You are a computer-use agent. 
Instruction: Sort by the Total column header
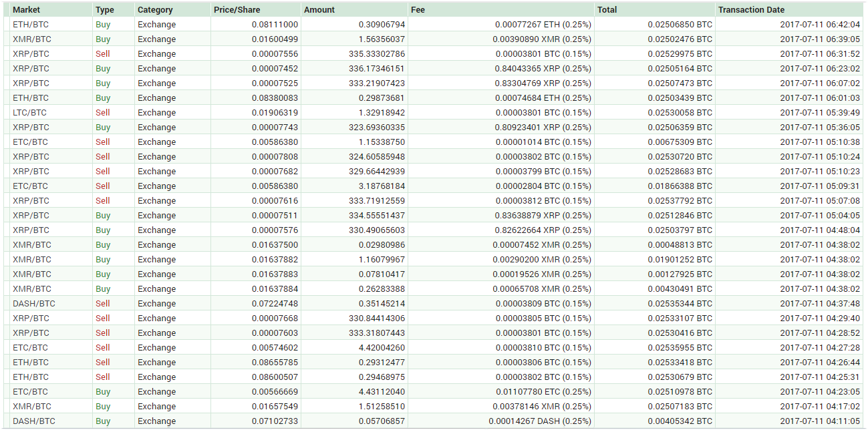point(607,10)
